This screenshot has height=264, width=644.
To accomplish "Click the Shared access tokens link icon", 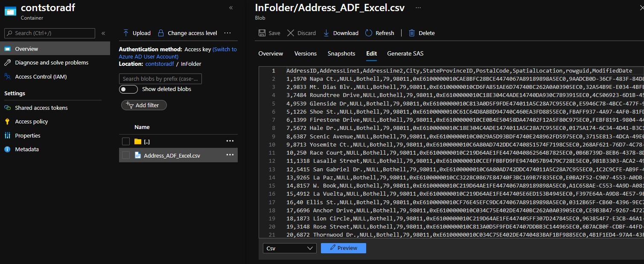I will pyautogui.click(x=8, y=108).
